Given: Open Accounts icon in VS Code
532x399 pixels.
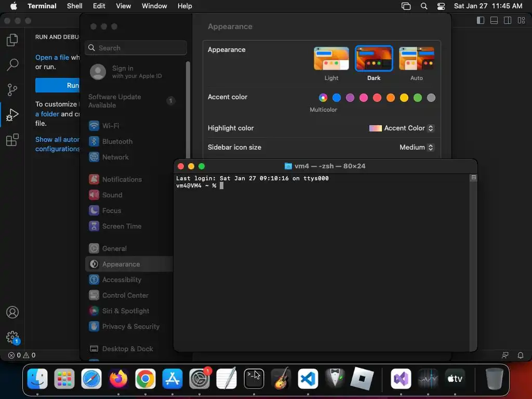Looking at the screenshot, I should [12, 312].
